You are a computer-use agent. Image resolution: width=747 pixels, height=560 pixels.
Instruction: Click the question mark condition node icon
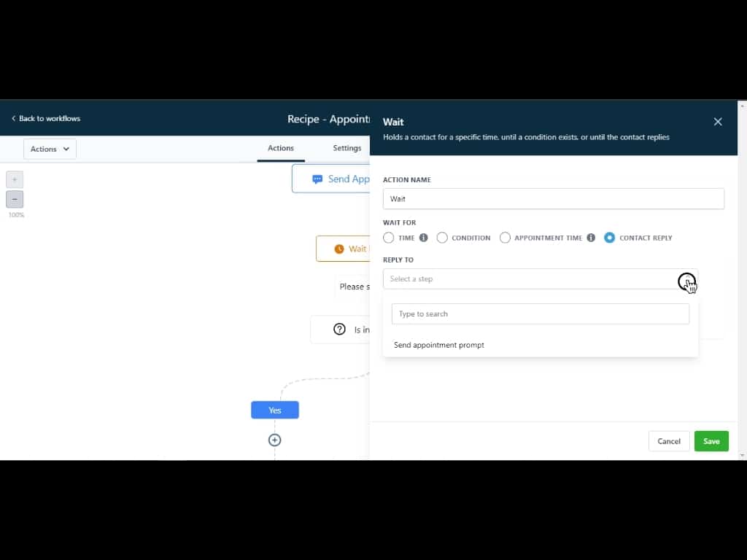click(339, 330)
